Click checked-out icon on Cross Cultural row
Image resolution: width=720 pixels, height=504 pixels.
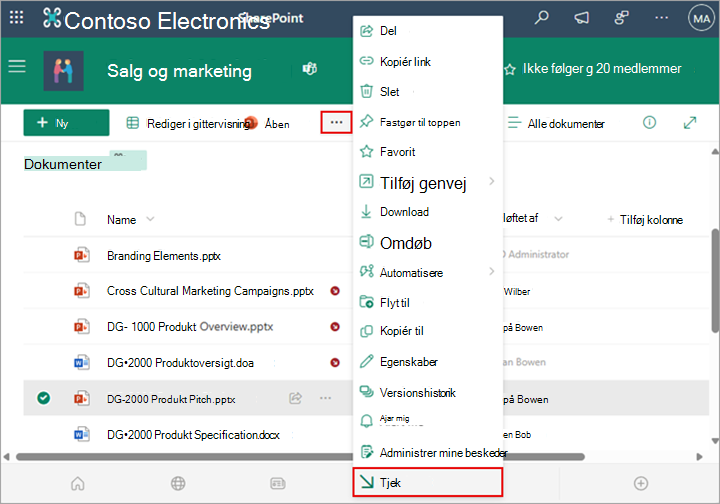coord(335,291)
